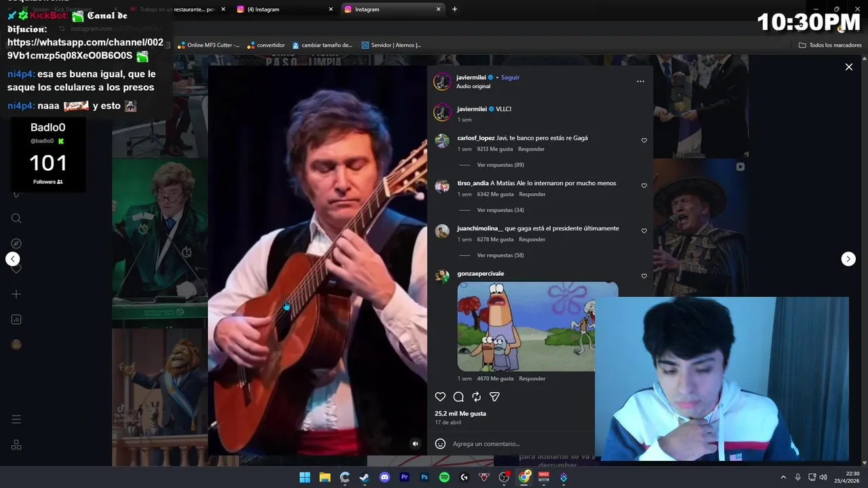
Task: Like carlosf_lopez's comment
Action: pos(644,141)
